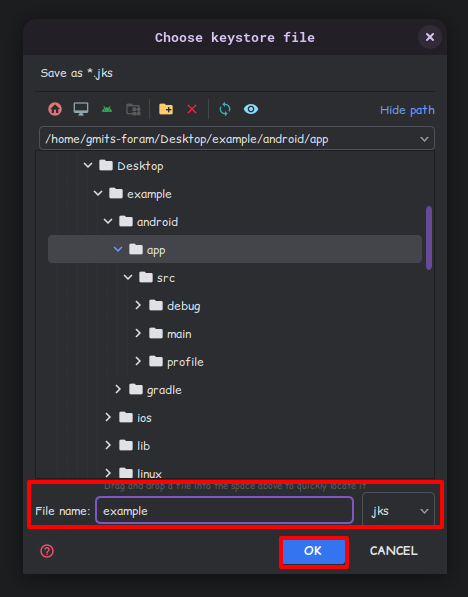Click the module directory icon
This screenshot has height=597, width=468.
coord(133,110)
